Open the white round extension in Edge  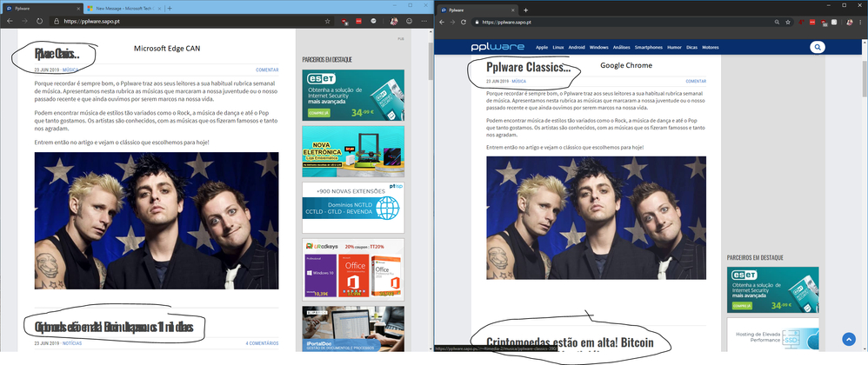[374, 21]
